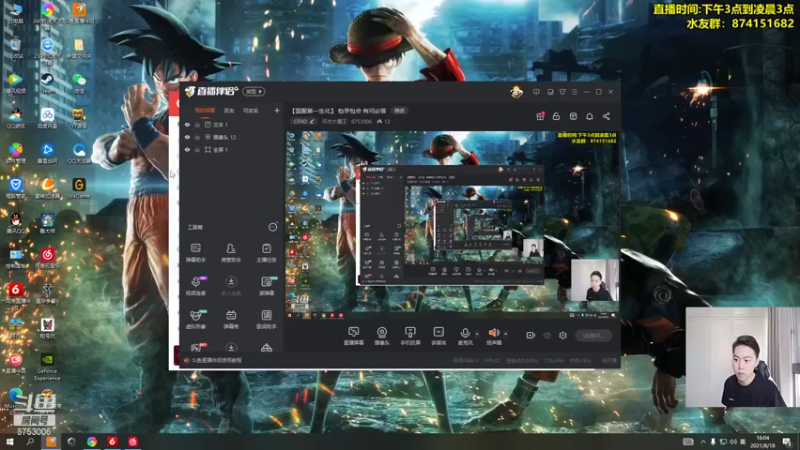The width and height of the screenshot is (800, 450).
Task: Open the Windows Start button
Action: [x=9, y=441]
